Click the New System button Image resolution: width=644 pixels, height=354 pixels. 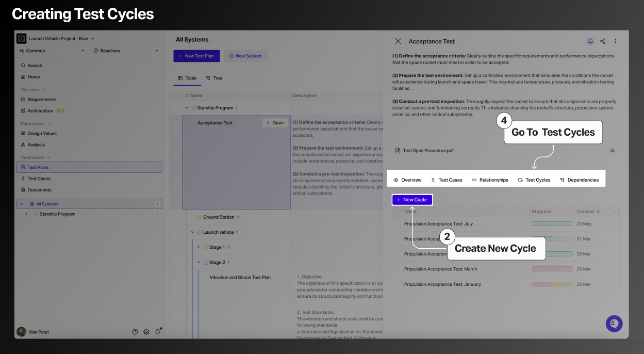coord(245,56)
